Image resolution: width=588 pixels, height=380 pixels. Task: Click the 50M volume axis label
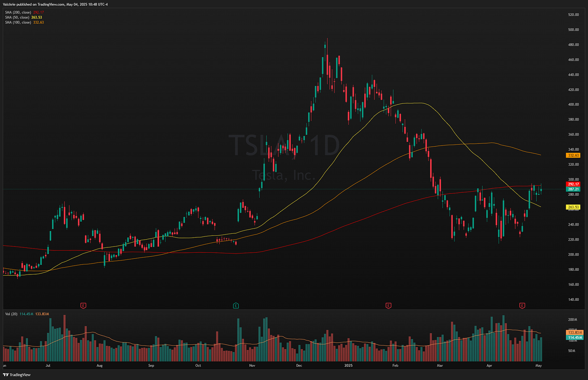point(572,350)
